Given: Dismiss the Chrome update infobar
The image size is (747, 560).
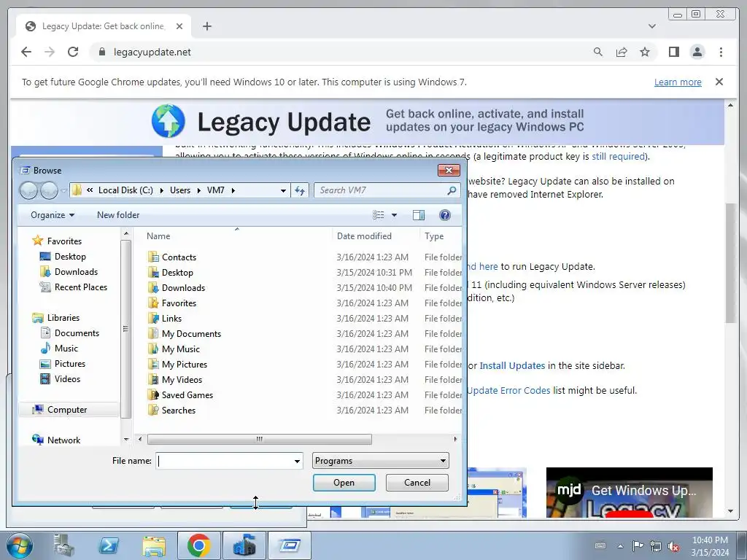Looking at the screenshot, I should (x=719, y=82).
